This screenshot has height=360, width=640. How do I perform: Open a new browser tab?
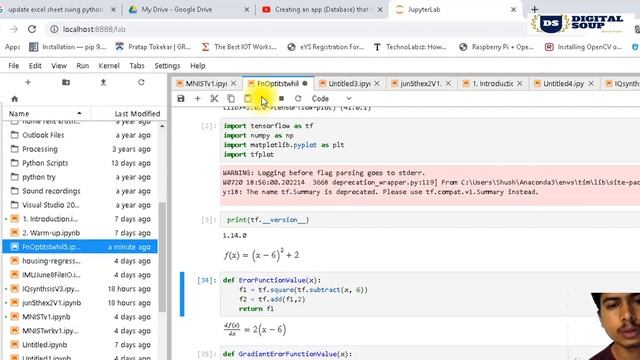[534, 9]
